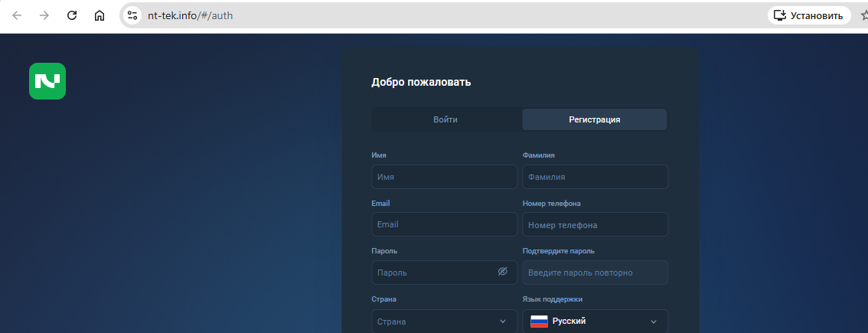The image size is (868, 333).
Task: Click the green NT logo
Action: [x=47, y=81]
